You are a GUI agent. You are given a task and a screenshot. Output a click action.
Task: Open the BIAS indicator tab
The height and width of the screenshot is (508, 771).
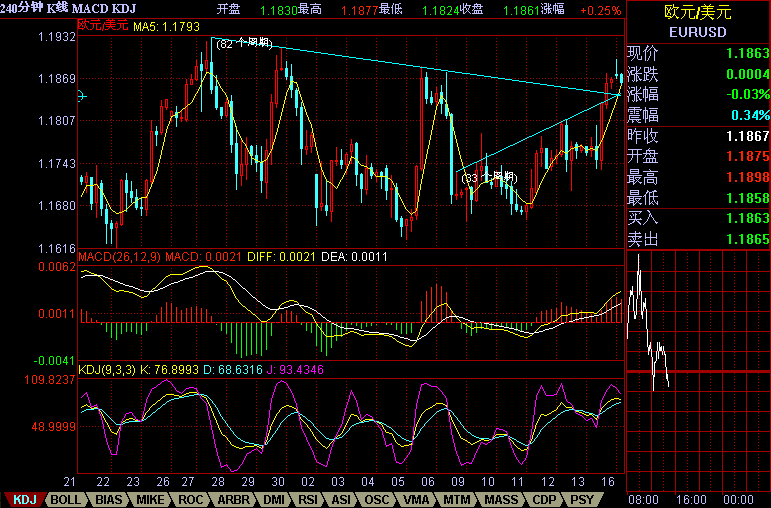pyautogui.click(x=108, y=500)
